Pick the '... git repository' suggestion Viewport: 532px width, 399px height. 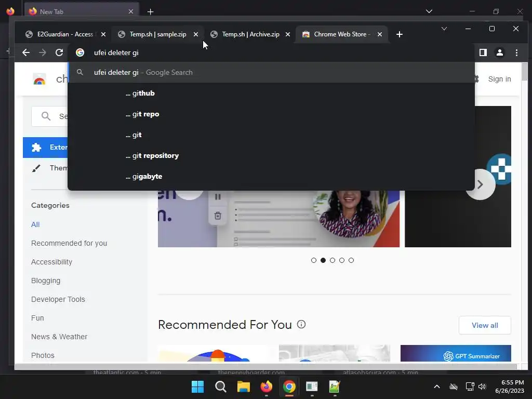pos(271,155)
